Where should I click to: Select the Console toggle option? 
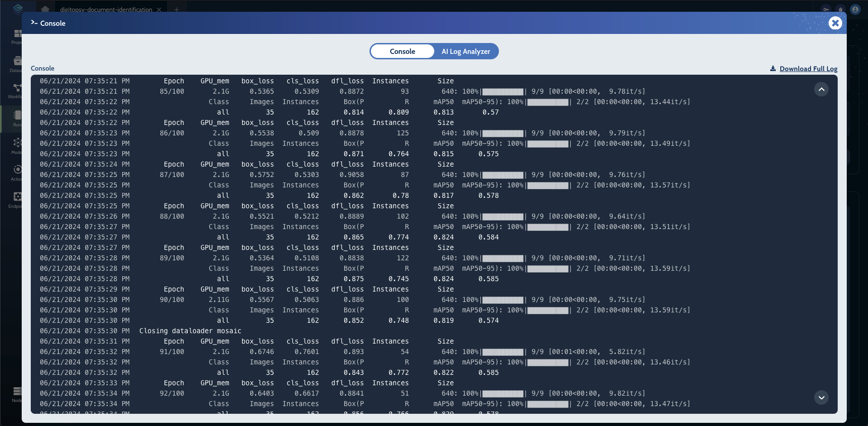point(402,52)
